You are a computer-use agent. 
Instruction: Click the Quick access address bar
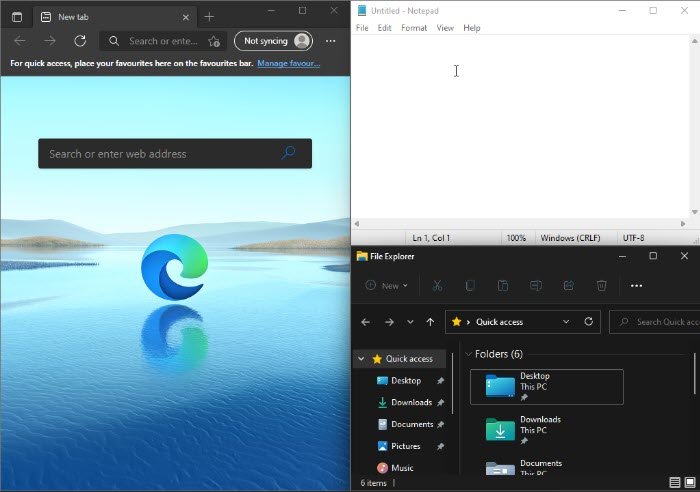click(523, 322)
